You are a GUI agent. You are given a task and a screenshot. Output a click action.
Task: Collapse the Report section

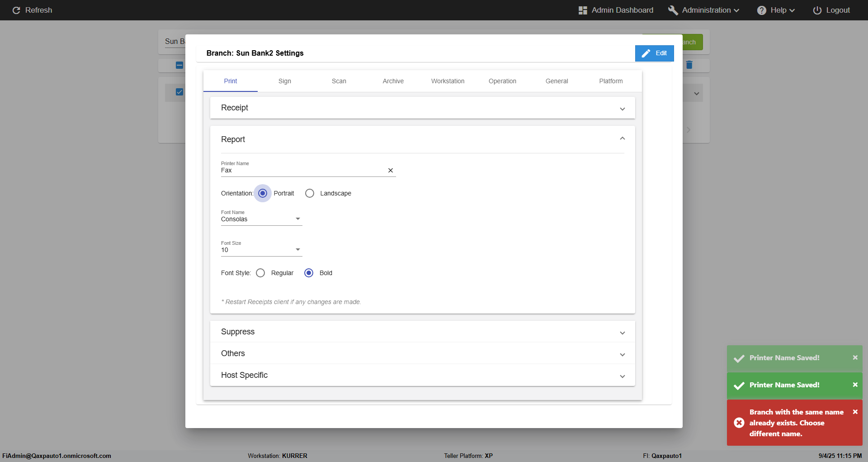point(622,139)
